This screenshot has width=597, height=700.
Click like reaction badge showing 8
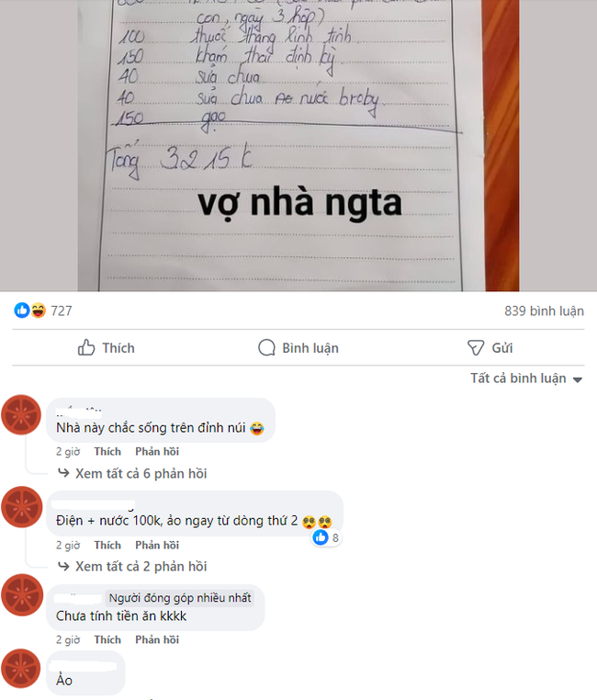tap(326, 537)
